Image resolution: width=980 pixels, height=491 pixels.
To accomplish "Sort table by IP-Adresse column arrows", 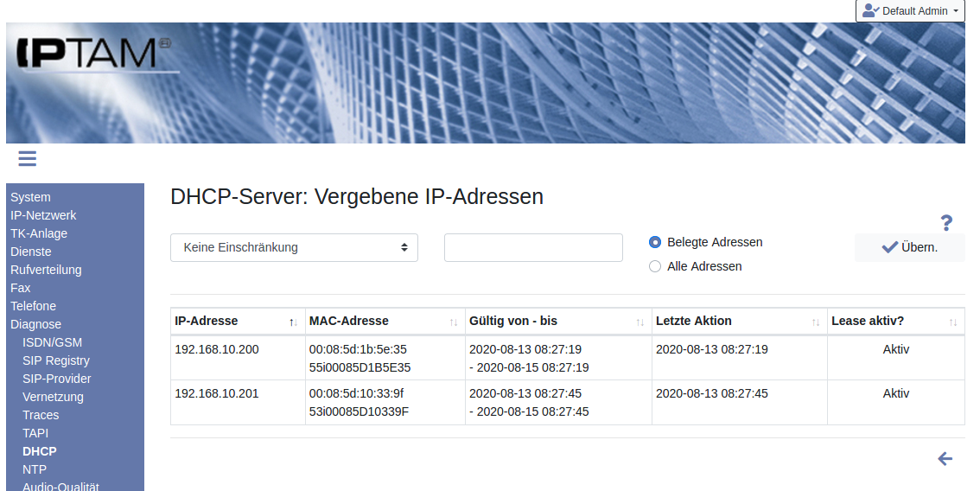I will tap(293, 322).
